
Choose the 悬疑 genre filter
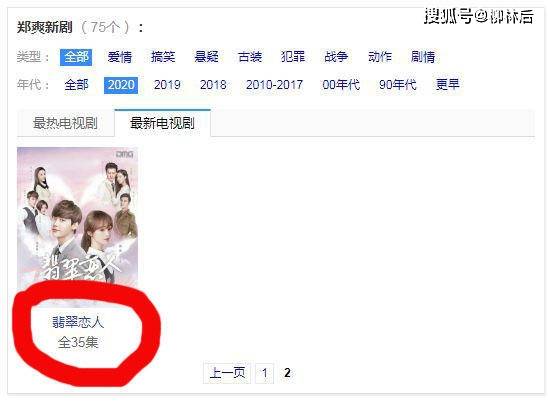(206, 57)
